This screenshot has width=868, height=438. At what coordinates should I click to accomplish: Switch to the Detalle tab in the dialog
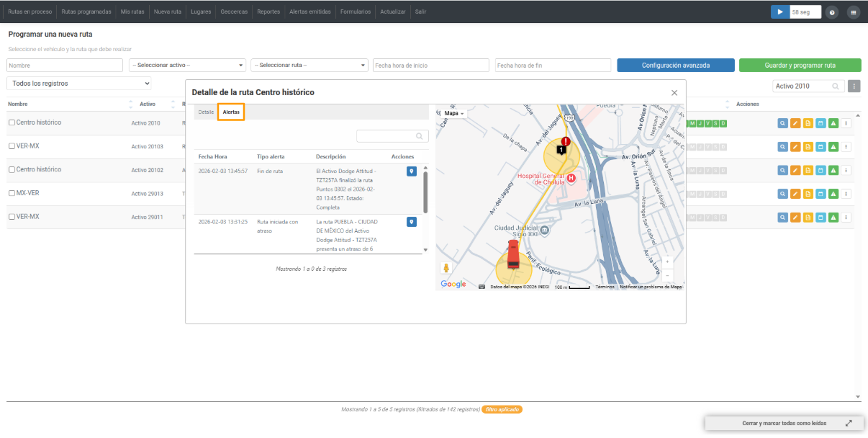tap(206, 112)
